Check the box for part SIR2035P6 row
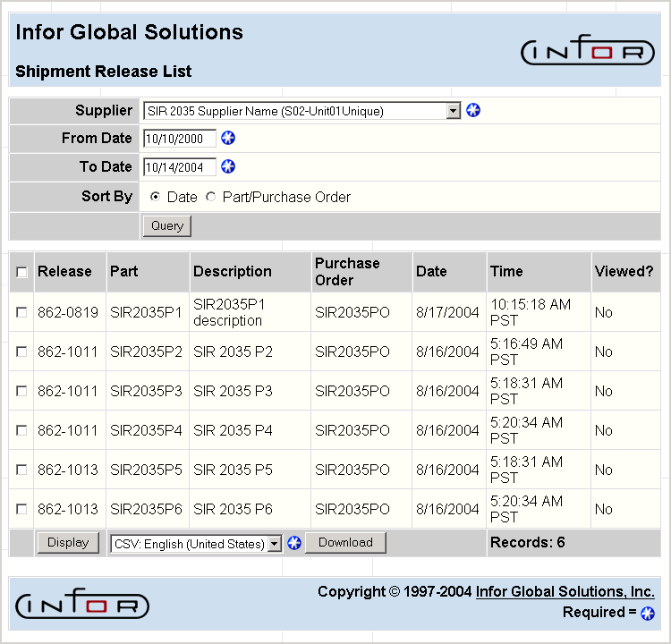Screen dimensions: 671x644 (x=21, y=509)
